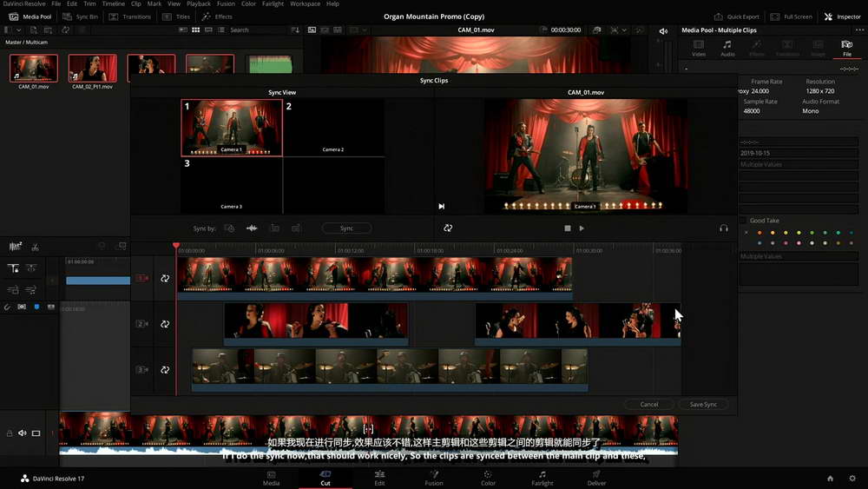Switch media pool to thumbnail grid view
Image resolution: width=868 pixels, height=489 pixels.
coord(195,30)
